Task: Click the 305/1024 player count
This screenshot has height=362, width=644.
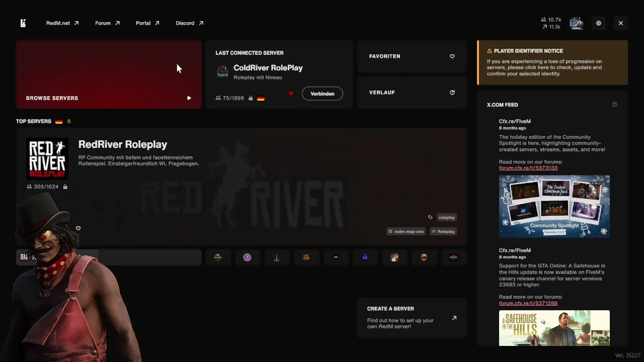Action: coord(42,187)
